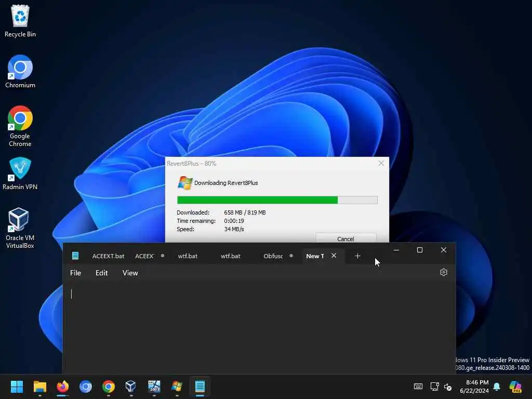This screenshot has height=399, width=532.
Task: Select the Chromium desktop shortcut
Action: 20,72
